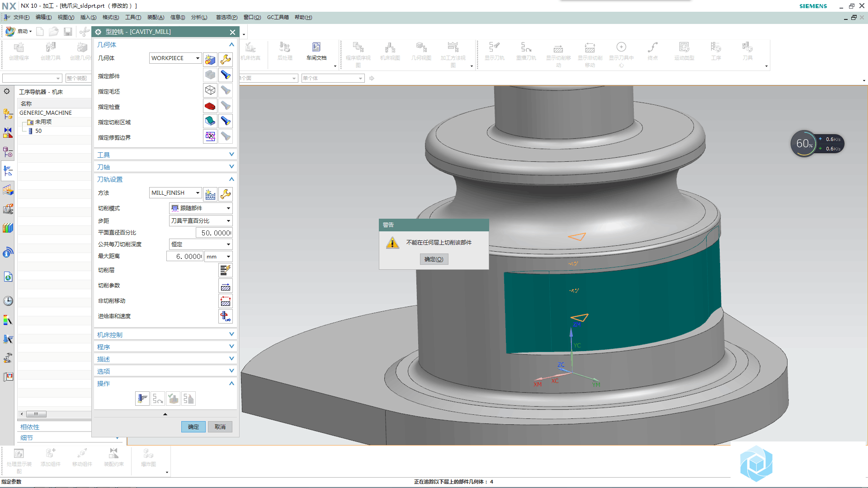Click the list toolpath icon under 操作
This screenshot has height=488, width=868.
click(189, 399)
